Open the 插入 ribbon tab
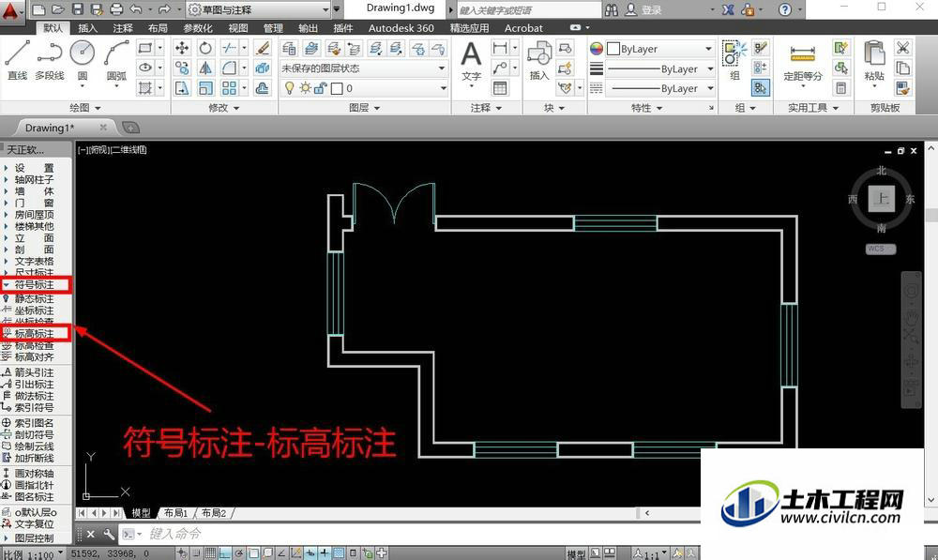Viewport: 938px width, 560px height. [x=88, y=28]
